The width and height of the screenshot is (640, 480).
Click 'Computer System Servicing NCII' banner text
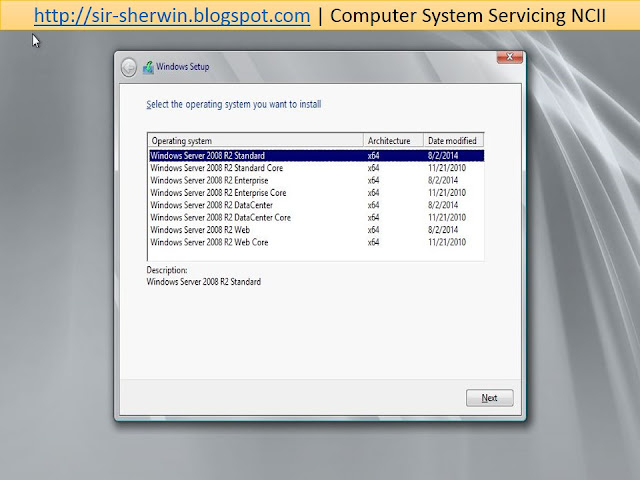[468, 16]
